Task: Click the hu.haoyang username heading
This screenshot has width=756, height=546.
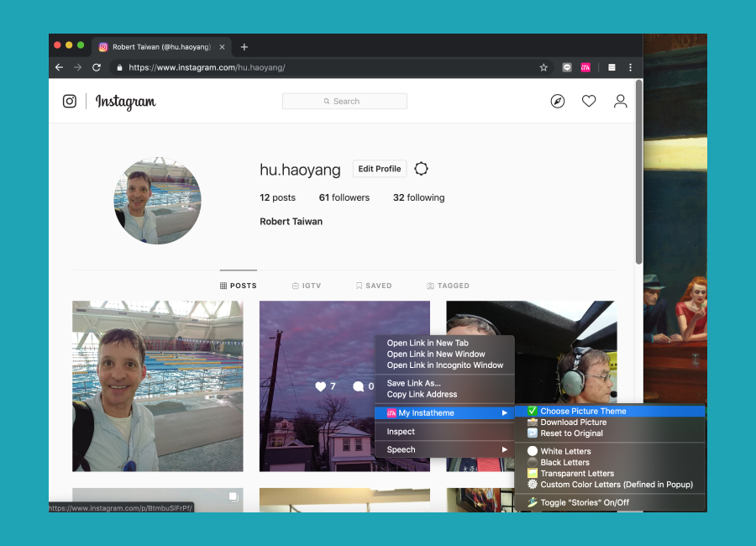Action: coord(300,170)
